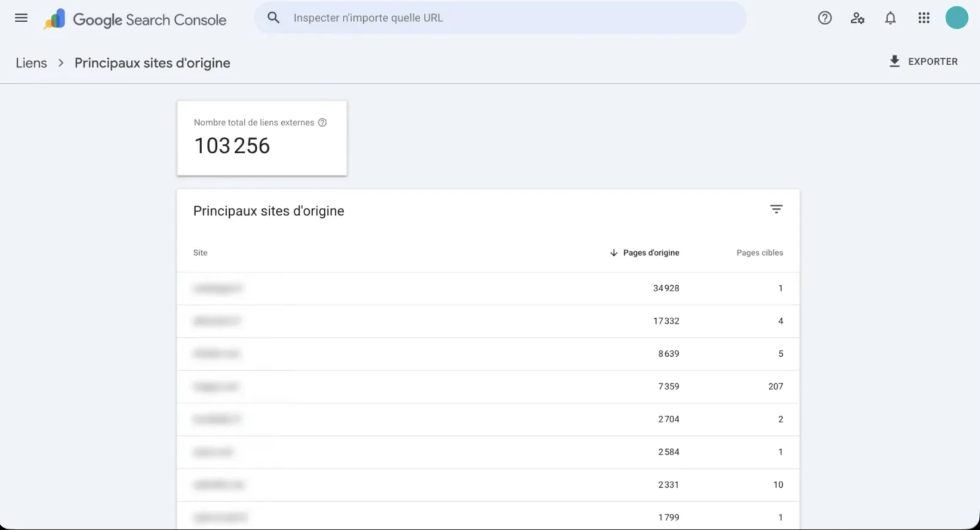Click the Site column header
The height and width of the screenshot is (530, 980).
coord(200,253)
